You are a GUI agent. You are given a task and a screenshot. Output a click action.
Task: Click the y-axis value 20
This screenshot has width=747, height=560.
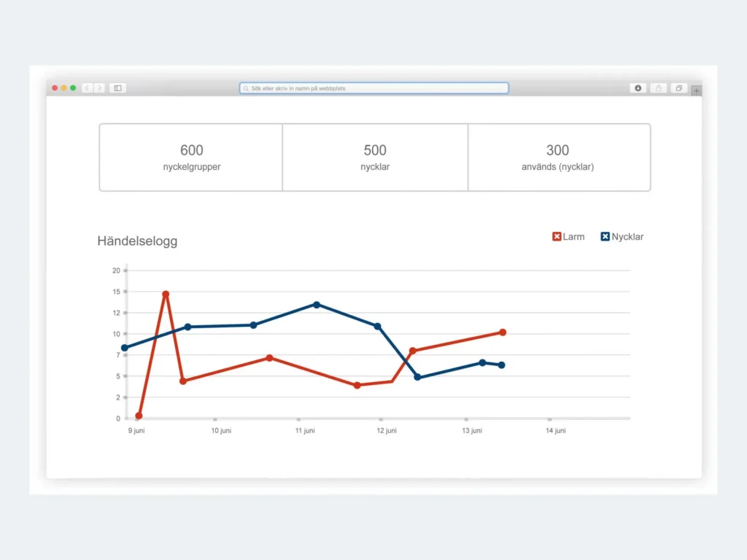(x=116, y=271)
